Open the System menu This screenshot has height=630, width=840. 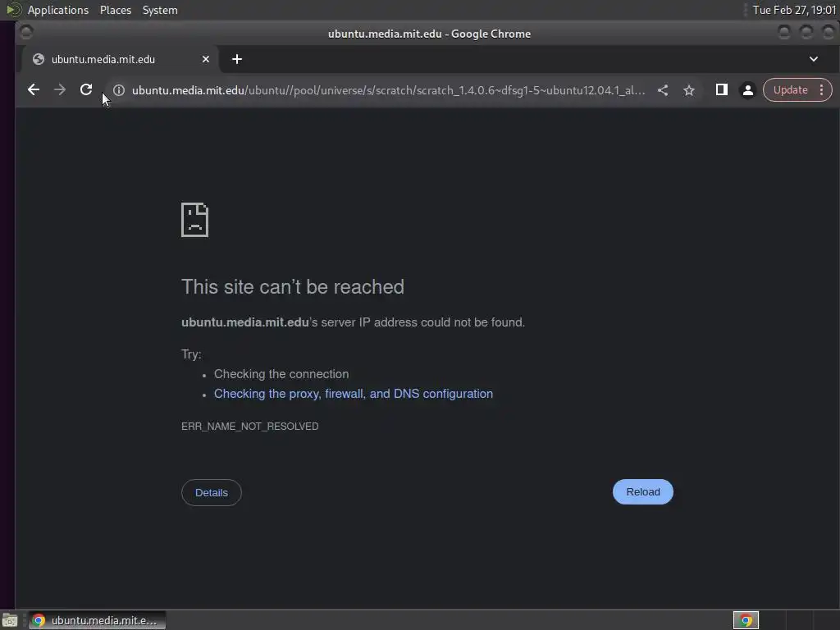click(x=160, y=10)
